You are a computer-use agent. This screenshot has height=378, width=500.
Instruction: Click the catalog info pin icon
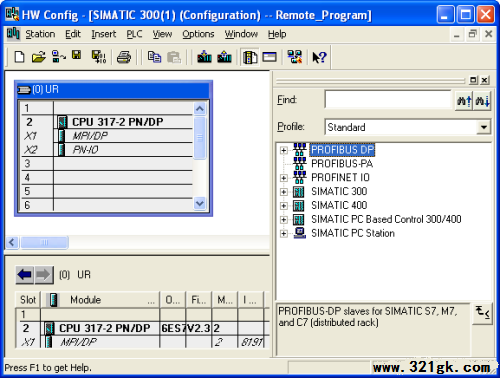point(482,313)
